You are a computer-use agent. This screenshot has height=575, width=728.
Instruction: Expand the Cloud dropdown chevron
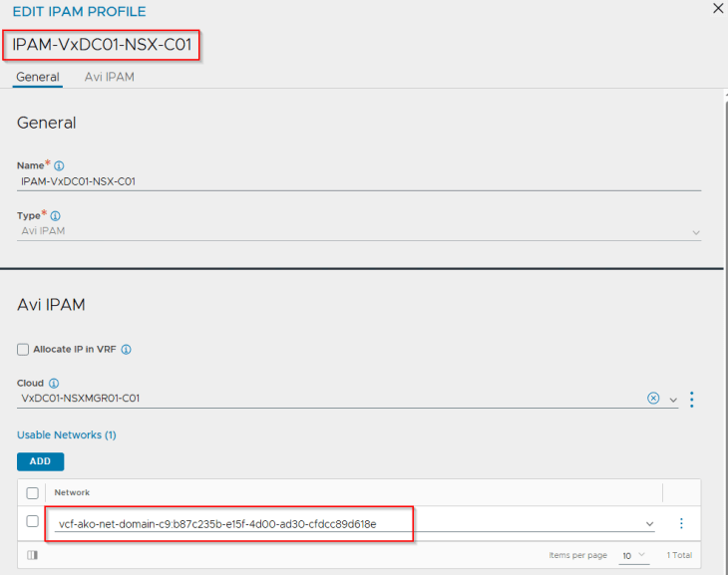(x=673, y=400)
